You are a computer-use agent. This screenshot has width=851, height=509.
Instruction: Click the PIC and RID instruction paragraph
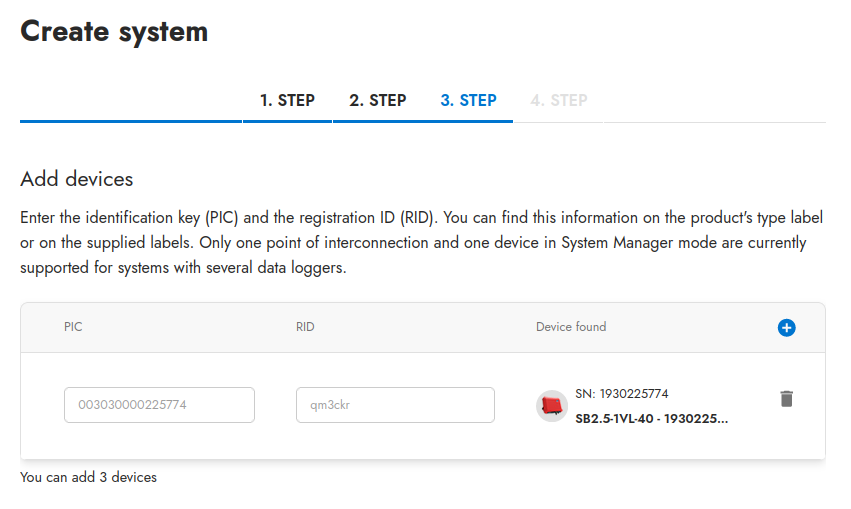pos(420,243)
